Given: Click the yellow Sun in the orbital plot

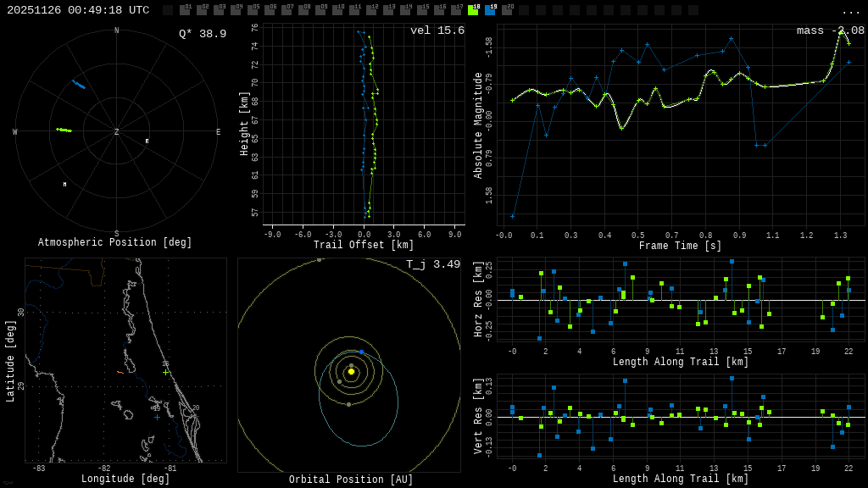Looking at the screenshot, I should pos(351,371).
